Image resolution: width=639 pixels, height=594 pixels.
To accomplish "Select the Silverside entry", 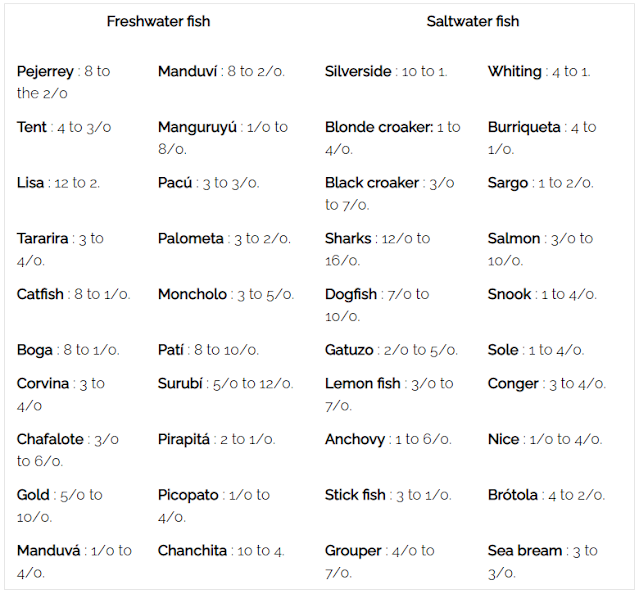I will [386, 71].
